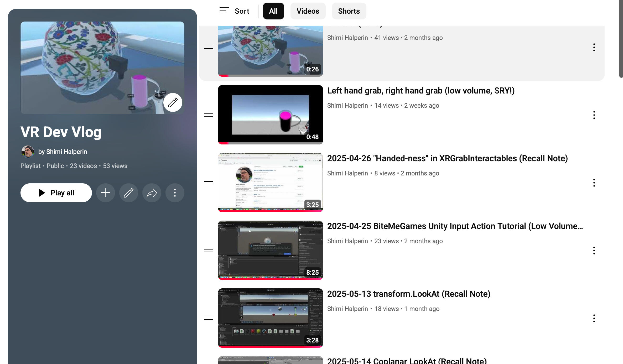This screenshot has height=364, width=623.
Task: Add videos with the plus icon
Action: 105,193
